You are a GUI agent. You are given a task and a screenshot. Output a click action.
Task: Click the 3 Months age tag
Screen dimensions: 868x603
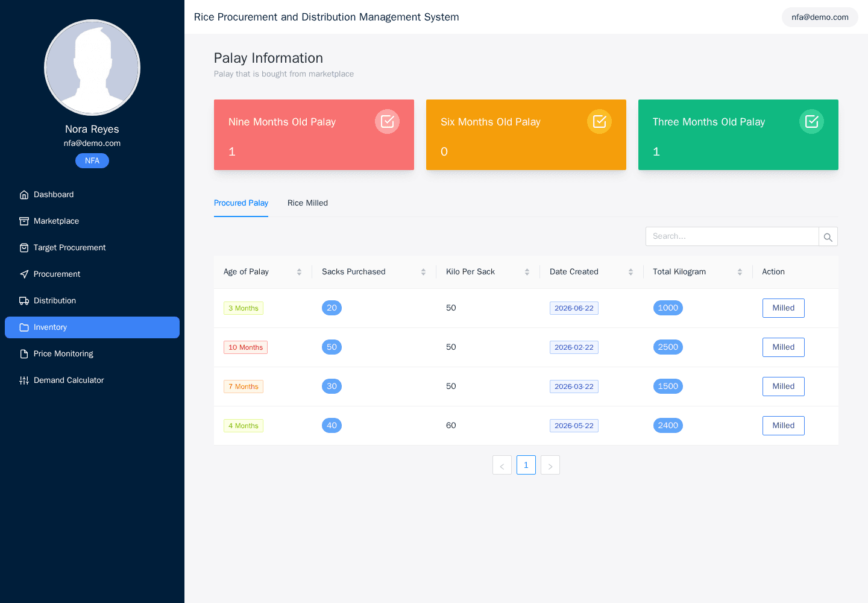(244, 308)
